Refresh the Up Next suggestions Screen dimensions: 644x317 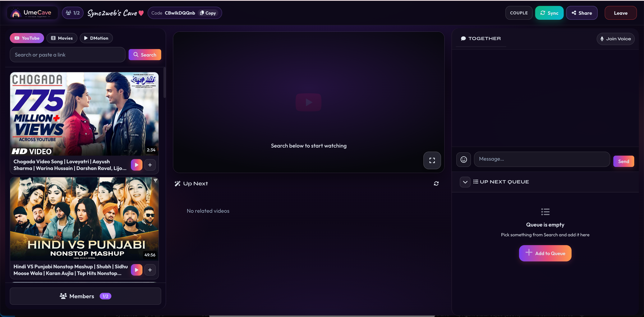[x=436, y=183]
